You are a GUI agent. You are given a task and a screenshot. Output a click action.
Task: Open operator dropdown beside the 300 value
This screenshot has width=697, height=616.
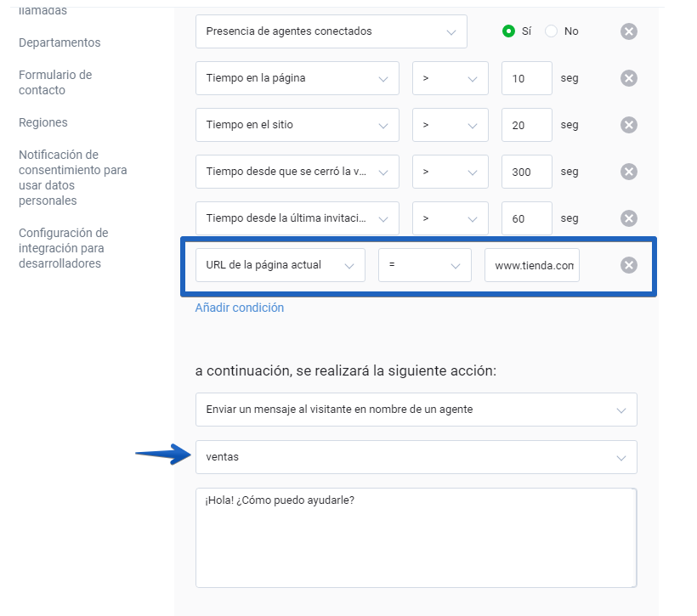450,172
